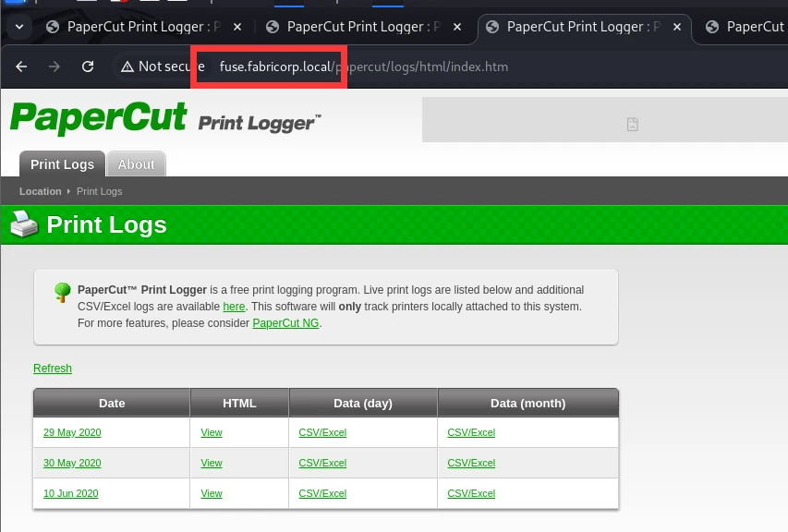Image resolution: width=788 pixels, height=532 pixels.
Task: View HTML log for 30 May 2020
Action: (x=212, y=463)
